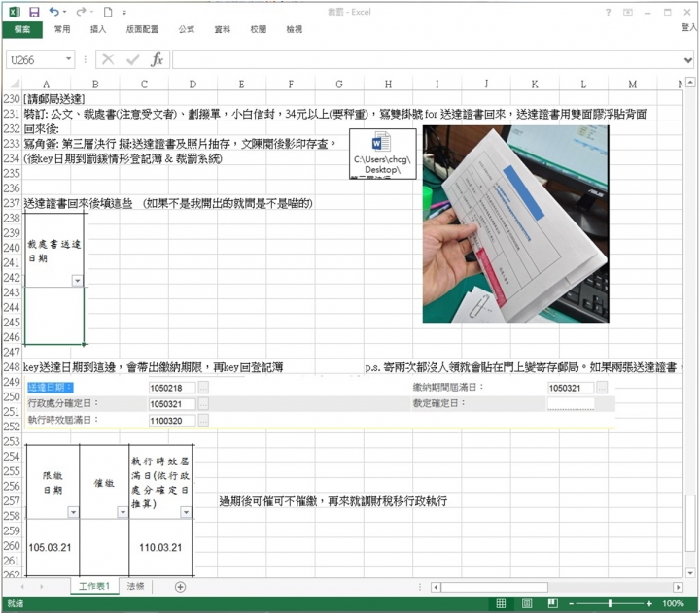Select cell containing 110.03.21
Viewport: 700px width, 615px height.
pyautogui.click(x=160, y=547)
